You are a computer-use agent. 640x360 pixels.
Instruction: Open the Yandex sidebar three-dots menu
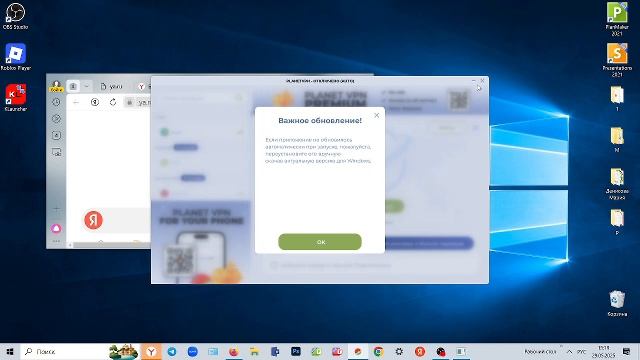pyautogui.click(x=56, y=242)
